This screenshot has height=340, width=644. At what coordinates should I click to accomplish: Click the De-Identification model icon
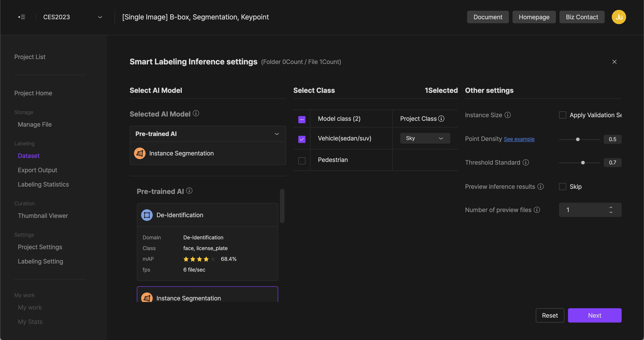point(147,215)
